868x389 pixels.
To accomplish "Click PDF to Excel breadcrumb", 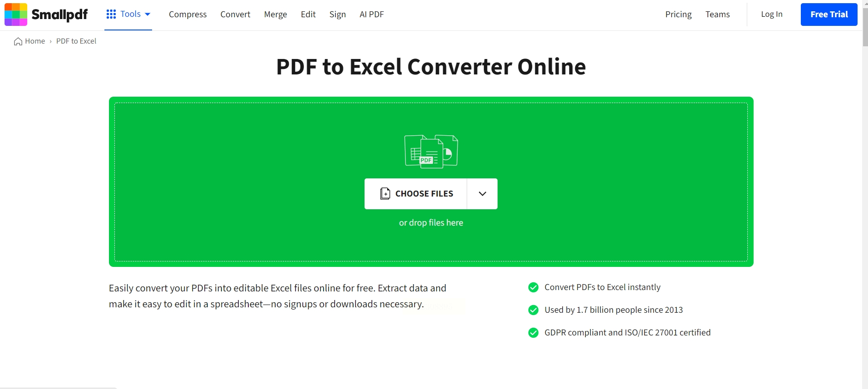I will tap(76, 41).
